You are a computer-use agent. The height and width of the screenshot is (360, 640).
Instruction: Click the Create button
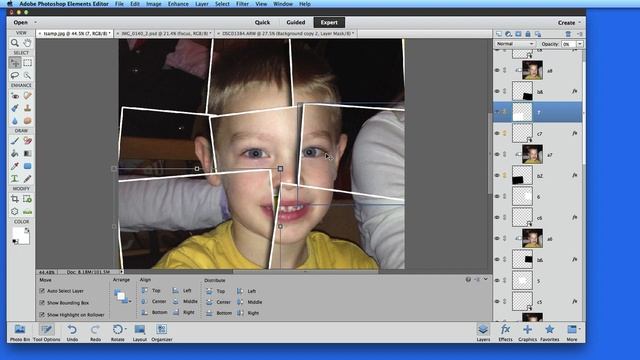566,22
